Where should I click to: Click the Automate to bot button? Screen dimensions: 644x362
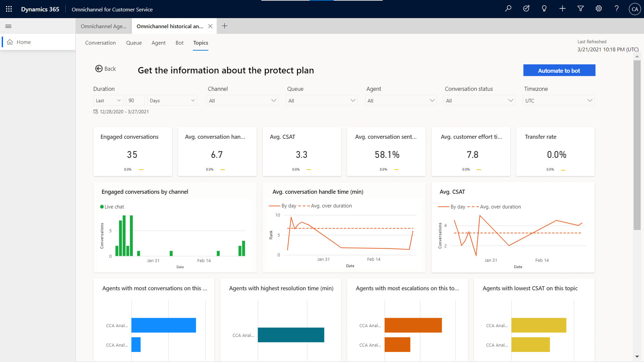tap(559, 70)
